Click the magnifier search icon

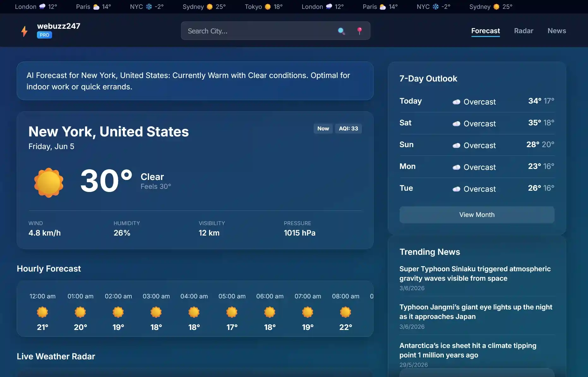pyautogui.click(x=341, y=31)
